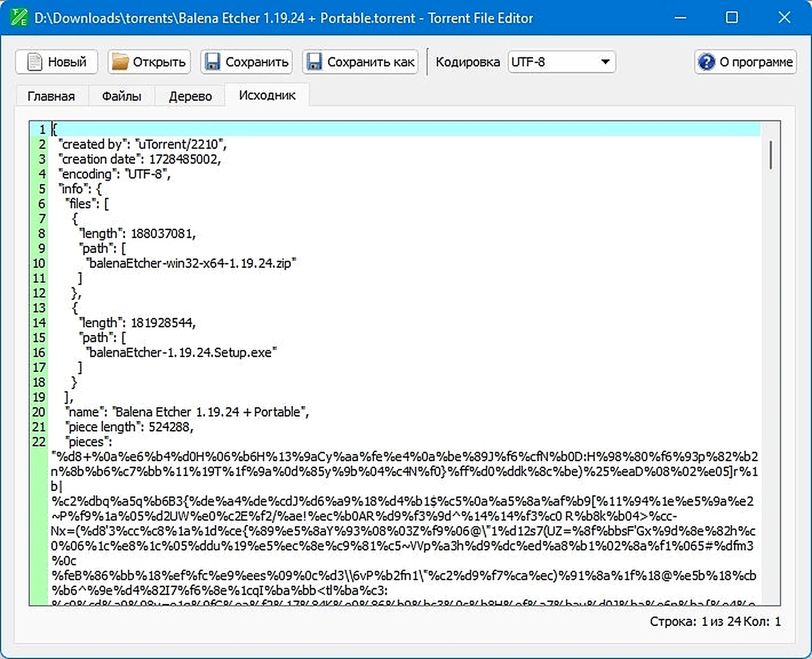Click the blank page icon on Новый
The image size is (812, 659).
pos(35,62)
